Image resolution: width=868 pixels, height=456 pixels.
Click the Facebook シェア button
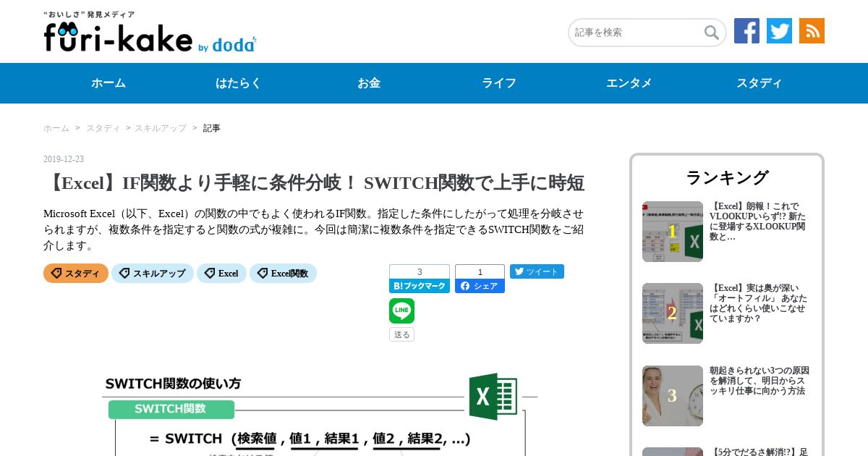point(480,286)
